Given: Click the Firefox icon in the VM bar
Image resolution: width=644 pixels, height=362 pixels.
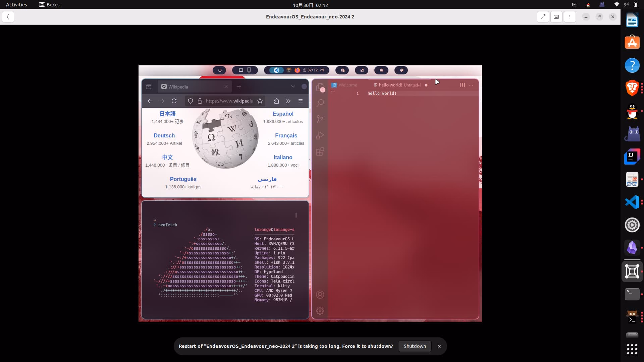Looking at the screenshot, I should [x=297, y=70].
